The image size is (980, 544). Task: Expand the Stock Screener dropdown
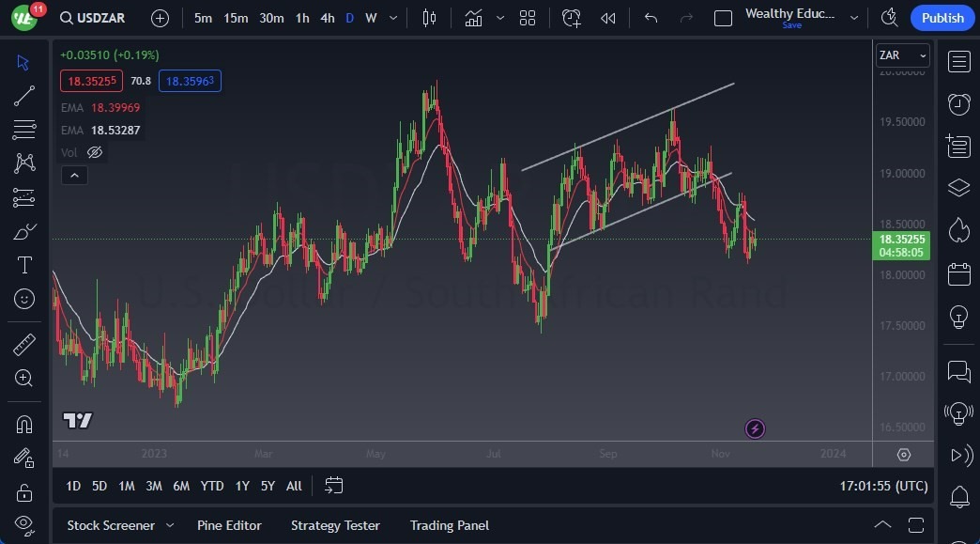(x=170, y=525)
